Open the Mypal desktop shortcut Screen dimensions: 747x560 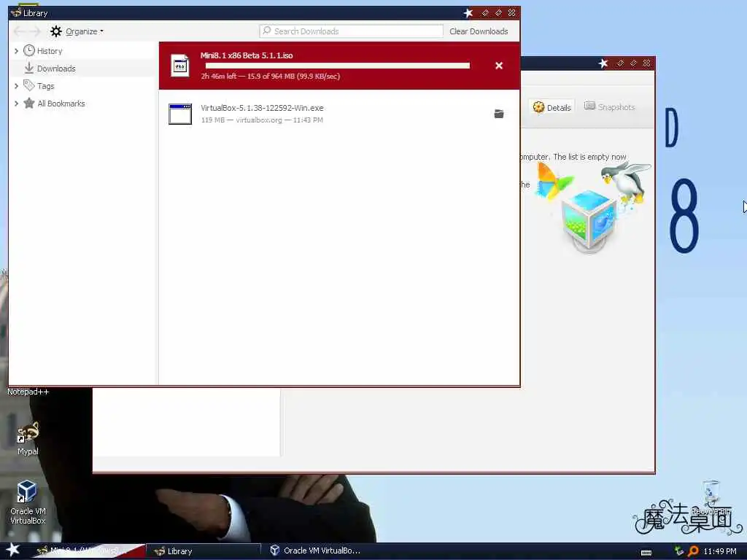[28, 438]
